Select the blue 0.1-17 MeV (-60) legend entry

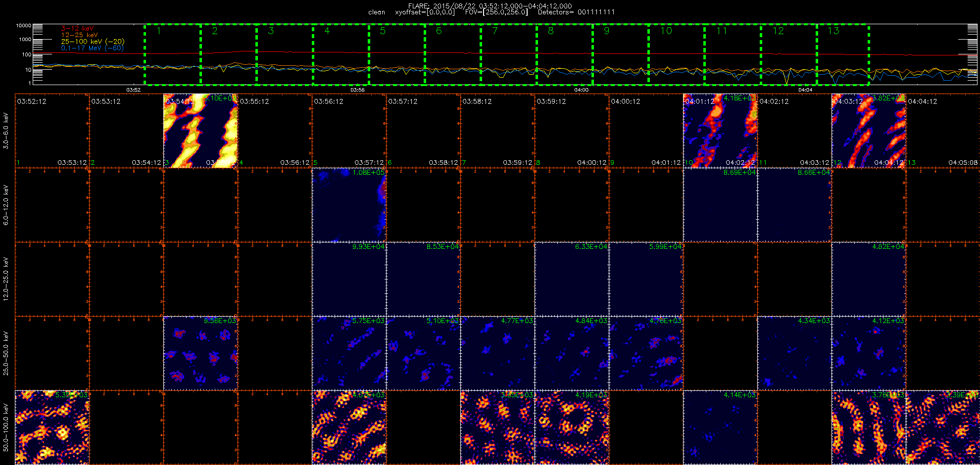tap(93, 48)
